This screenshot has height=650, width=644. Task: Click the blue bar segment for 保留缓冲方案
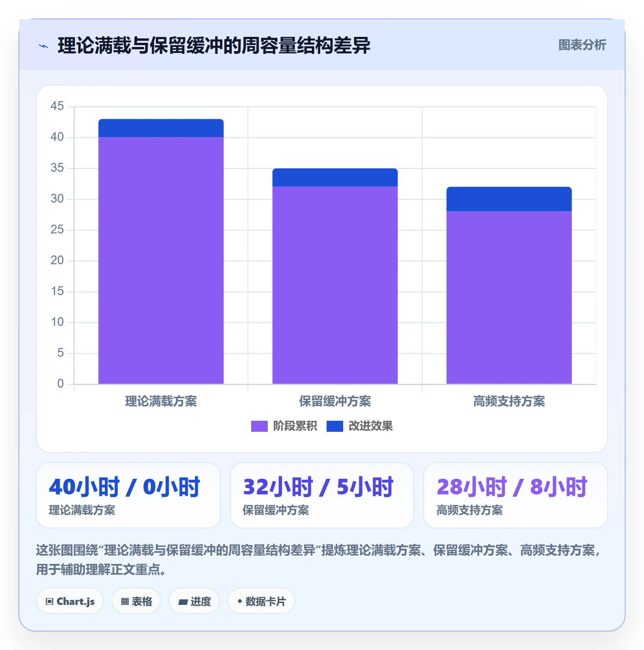(335, 177)
